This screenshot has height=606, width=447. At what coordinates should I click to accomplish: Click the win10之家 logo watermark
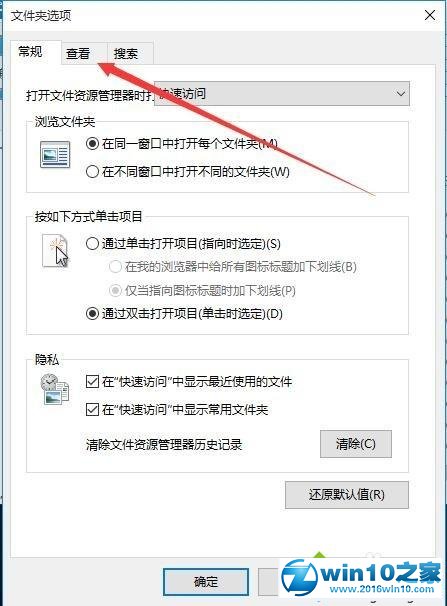pyautogui.click(x=361, y=577)
